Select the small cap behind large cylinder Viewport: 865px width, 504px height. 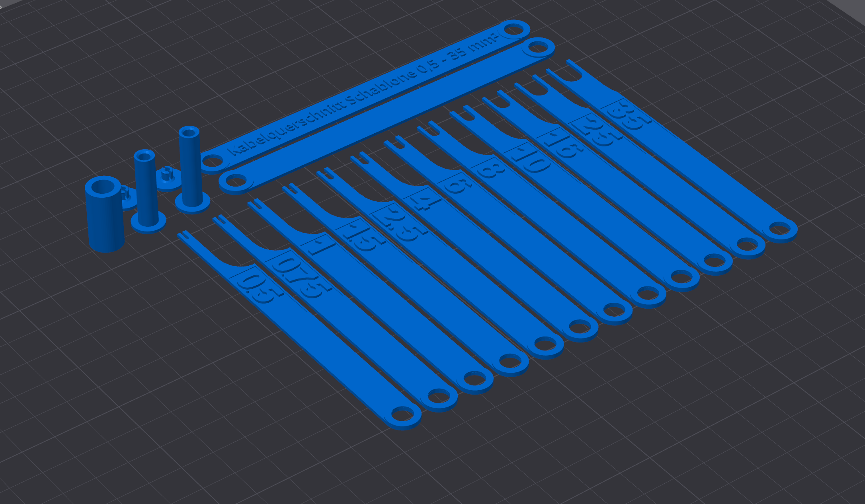point(128,198)
